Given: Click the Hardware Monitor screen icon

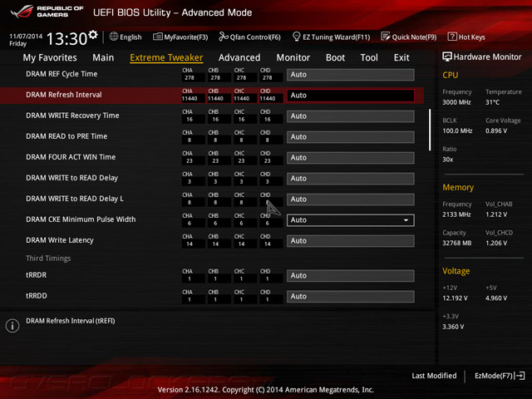Looking at the screenshot, I should pos(447,57).
